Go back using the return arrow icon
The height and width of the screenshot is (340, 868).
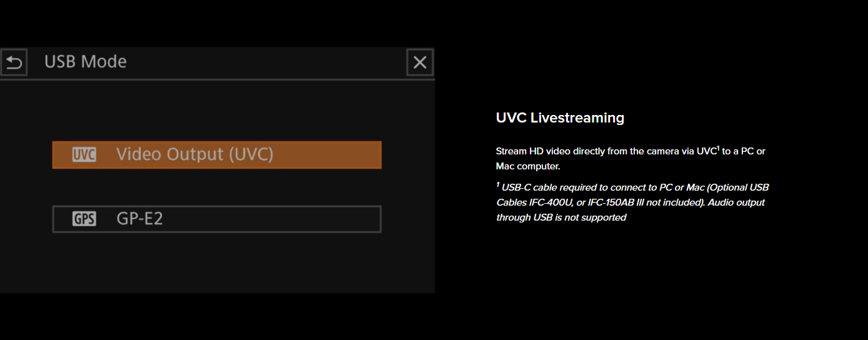[x=14, y=62]
